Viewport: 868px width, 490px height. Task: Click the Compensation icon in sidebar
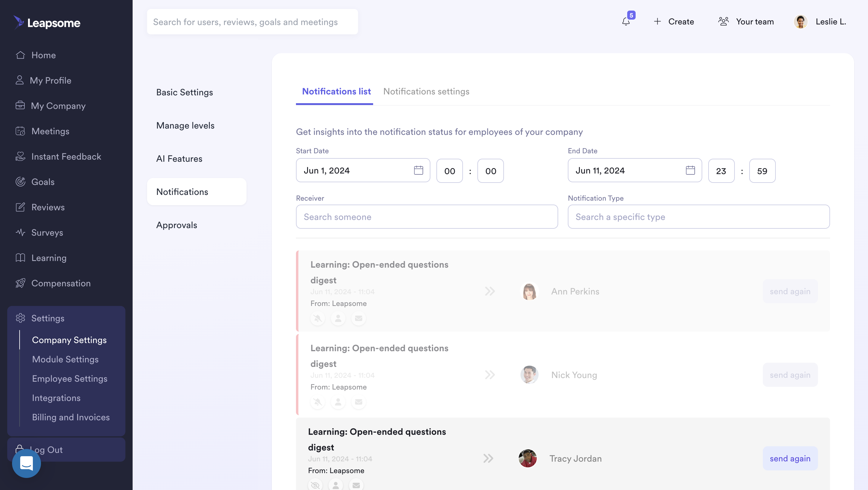coord(20,284)
